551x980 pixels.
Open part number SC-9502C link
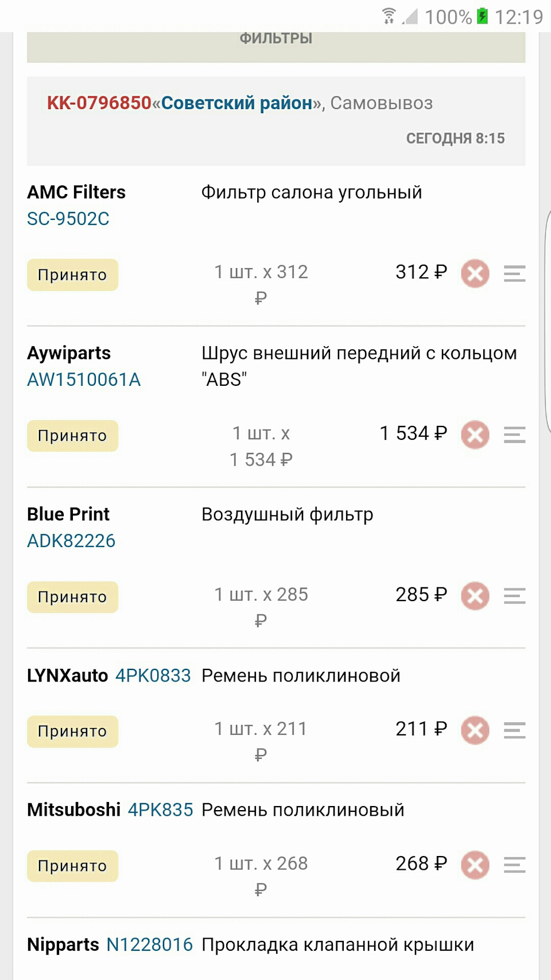(x=68, y=219)
